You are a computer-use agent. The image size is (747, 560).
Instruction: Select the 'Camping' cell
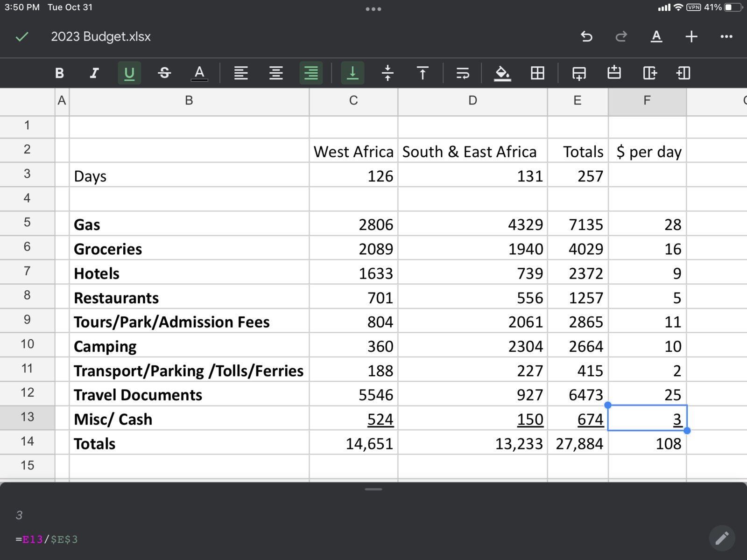pyautogui.click(x=189, y=345)
